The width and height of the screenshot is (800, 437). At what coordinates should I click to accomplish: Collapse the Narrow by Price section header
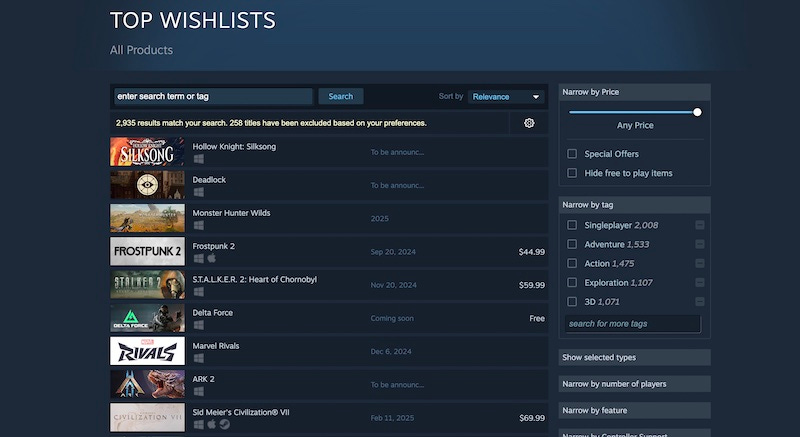pyautogui.click(x=634, y=92)
